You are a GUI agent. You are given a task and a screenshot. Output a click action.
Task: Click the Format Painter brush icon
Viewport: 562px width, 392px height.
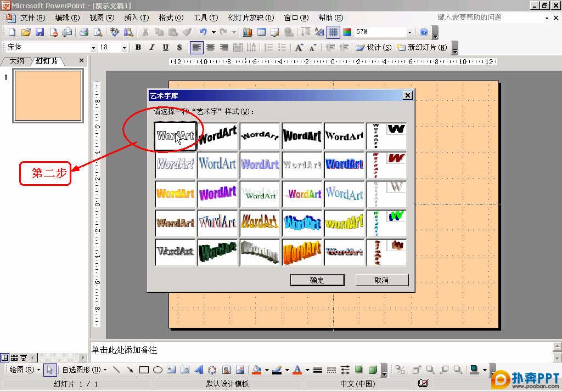[x=187, y=32]
